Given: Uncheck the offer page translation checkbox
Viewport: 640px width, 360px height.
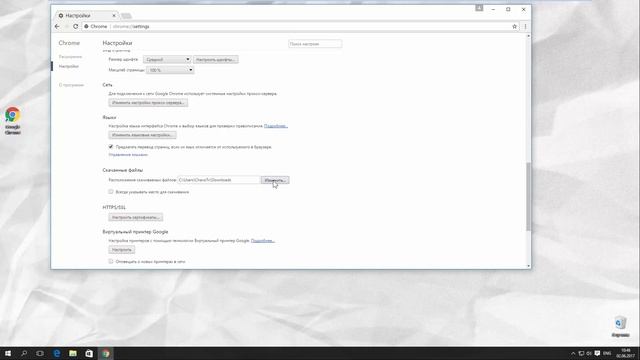Looking at the screenshot, I should (x=111, y=147).
